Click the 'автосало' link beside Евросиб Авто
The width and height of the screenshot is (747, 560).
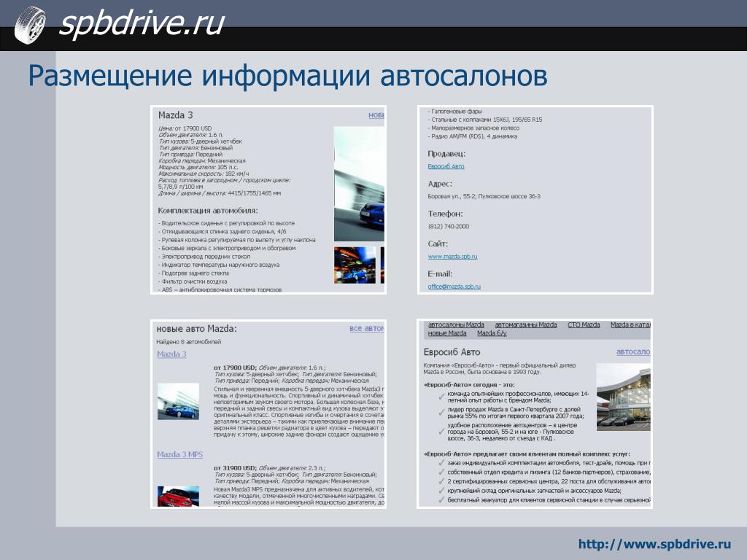[633, 352]
